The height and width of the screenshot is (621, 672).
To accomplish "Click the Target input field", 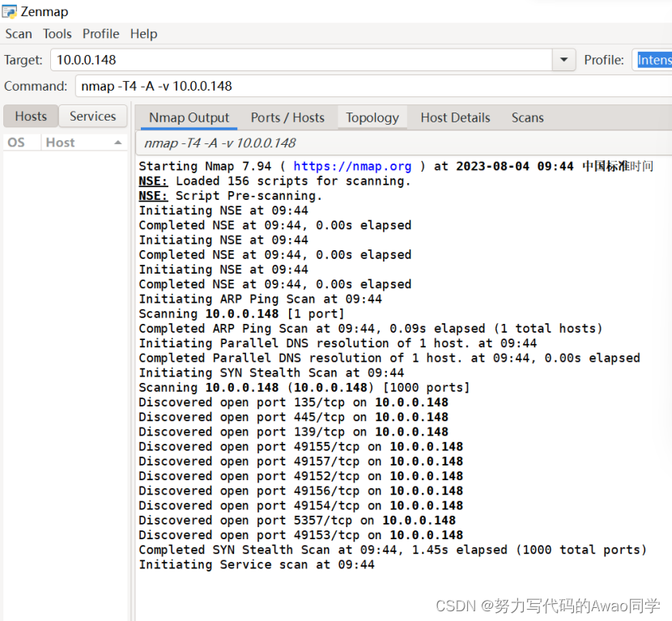I will pos(301,60).
